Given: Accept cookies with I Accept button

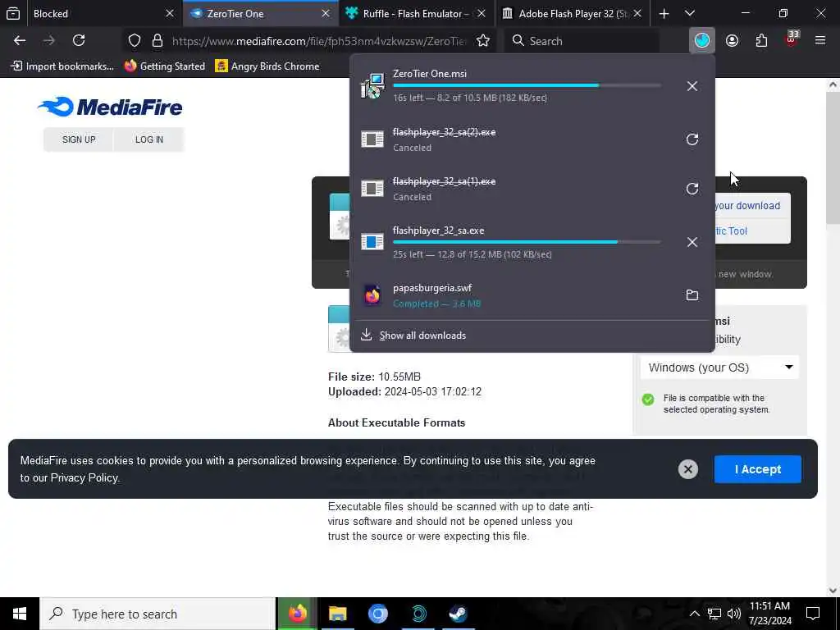Looking at the screenshot, I should point(757,469).
